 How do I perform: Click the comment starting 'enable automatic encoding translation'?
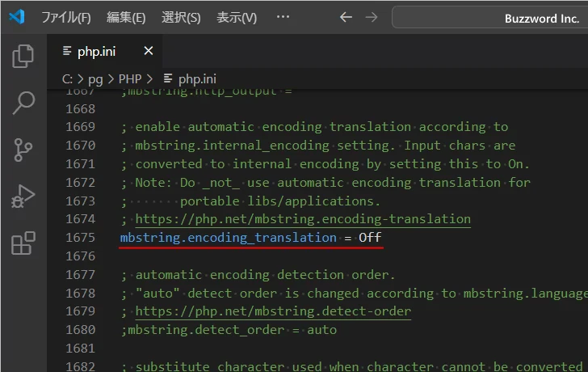[x=321, y=127]
